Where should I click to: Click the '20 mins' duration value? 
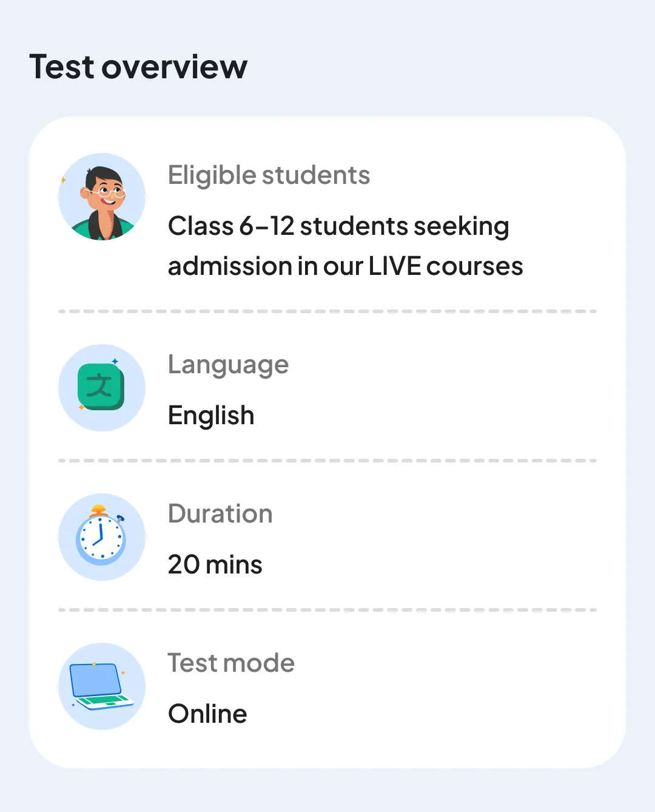[215, 565]
